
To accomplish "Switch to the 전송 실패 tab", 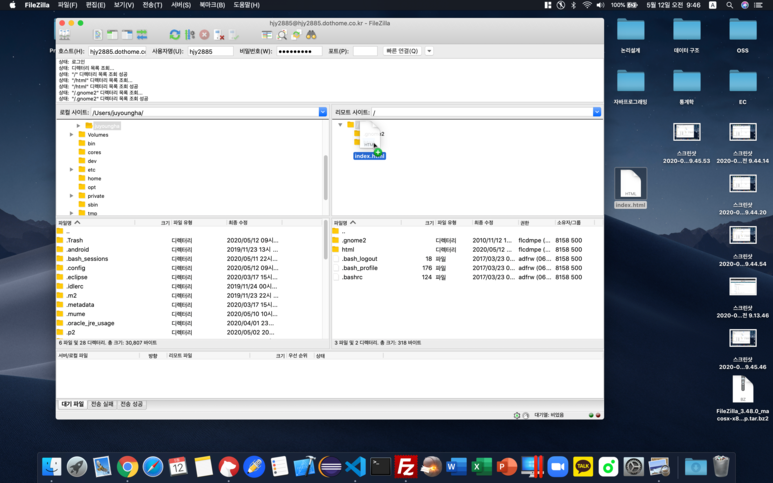I will click(102, 404).
